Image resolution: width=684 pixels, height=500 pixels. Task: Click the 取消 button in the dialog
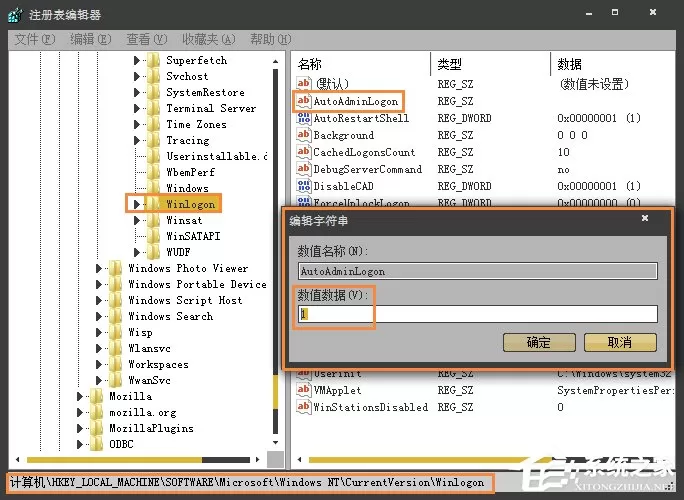pos(620,342)
